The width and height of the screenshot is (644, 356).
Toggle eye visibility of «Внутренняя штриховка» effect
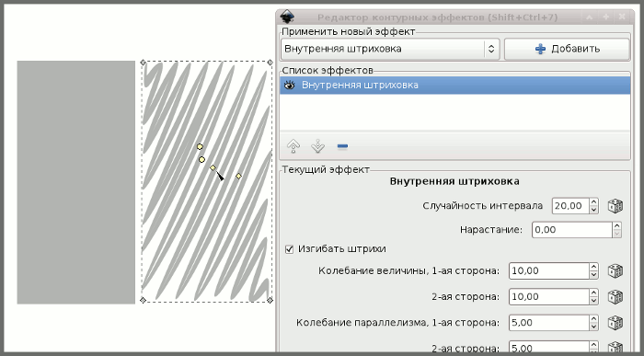pyautogui.click(x=290, y=86)
